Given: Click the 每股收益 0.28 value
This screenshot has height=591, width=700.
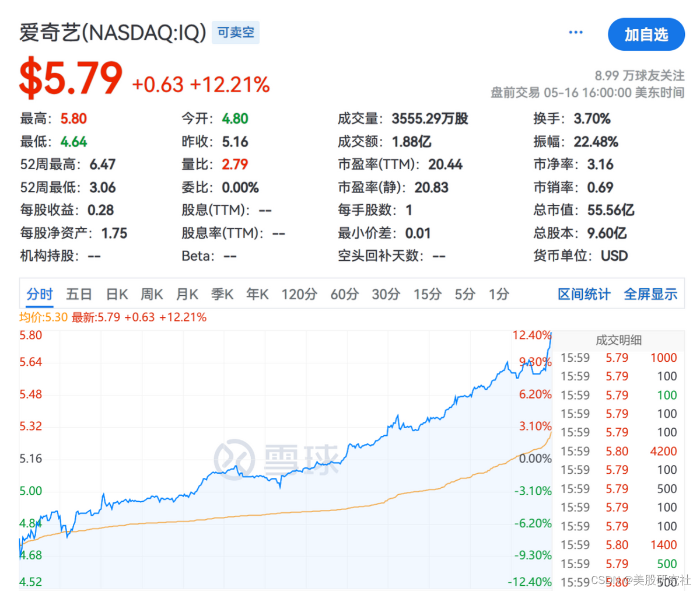Looking at the screenshot, I should pyautogui.click(x=101, y=210).
